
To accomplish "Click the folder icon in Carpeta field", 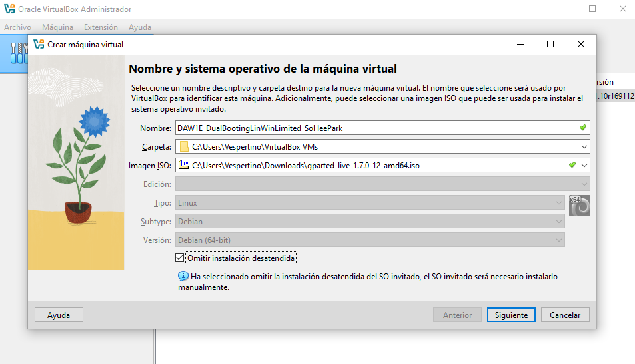I will point(184,147).
